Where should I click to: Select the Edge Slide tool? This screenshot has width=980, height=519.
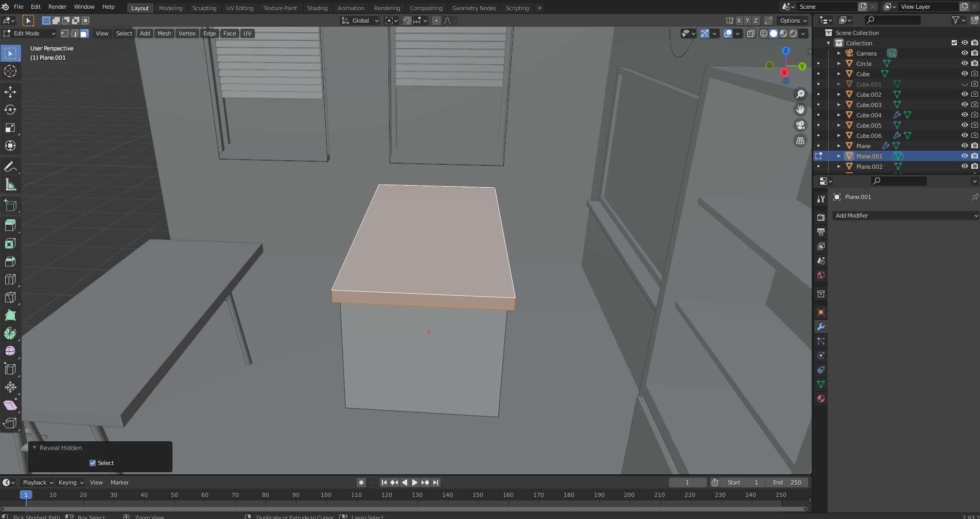pos(10,369)
